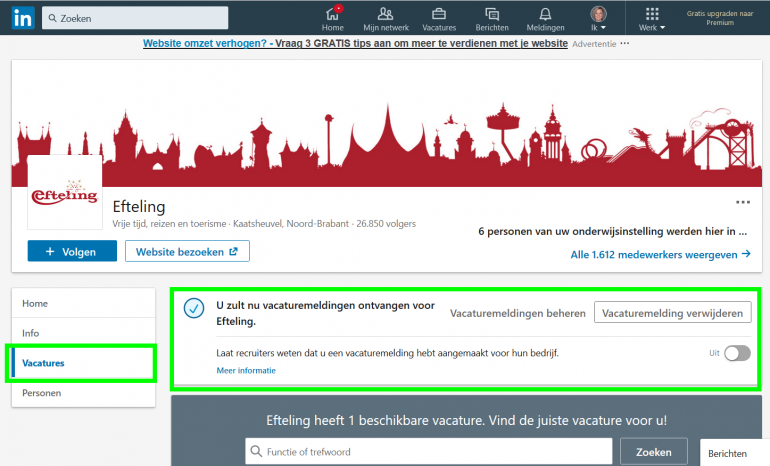Select the Vacatures tab in sidebar
This screenshot has height=466, width=770.
point(83,363)
